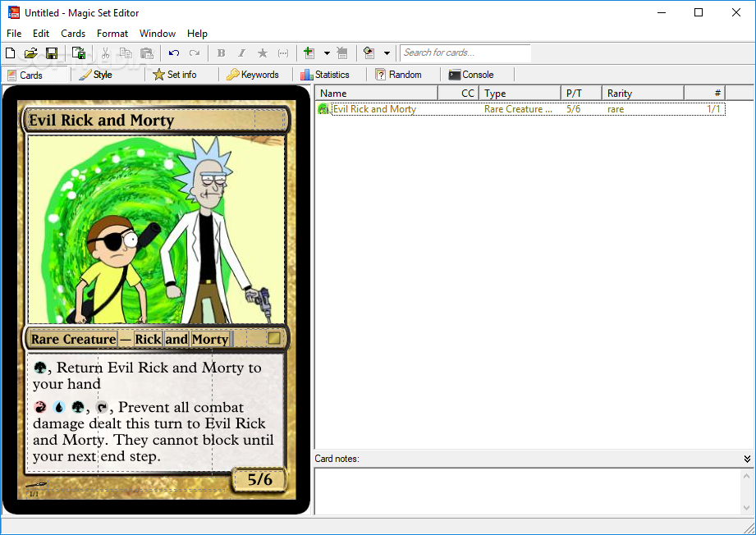Screen dimensions: 756x535
Task: Sort card list by Type column
Action: tap(520, 93)
